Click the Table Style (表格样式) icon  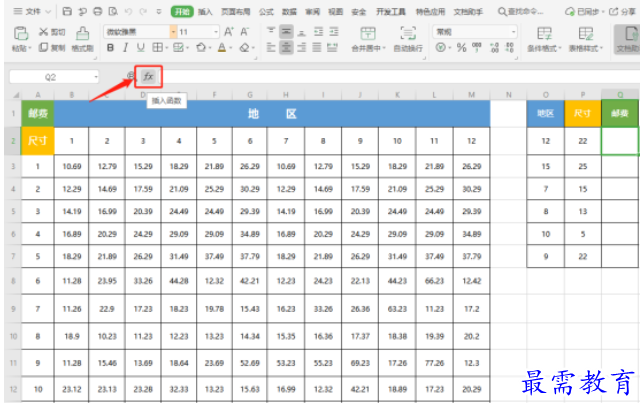pyautogui.click(x=586, y=33)
